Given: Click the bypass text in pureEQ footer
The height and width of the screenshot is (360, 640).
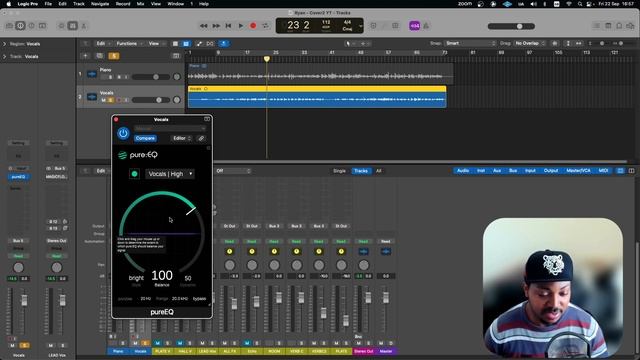Looking at the screenshot, I should (199, 299).
